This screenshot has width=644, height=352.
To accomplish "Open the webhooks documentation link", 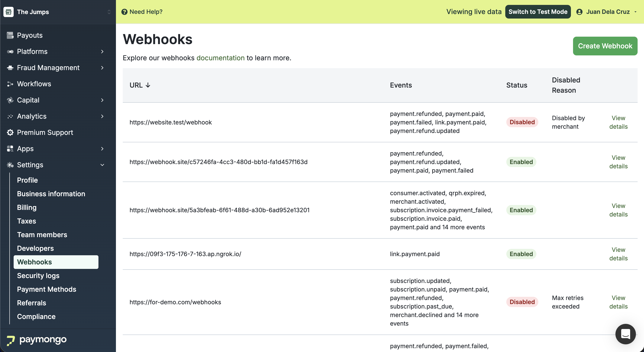I will tap(220, 58).
